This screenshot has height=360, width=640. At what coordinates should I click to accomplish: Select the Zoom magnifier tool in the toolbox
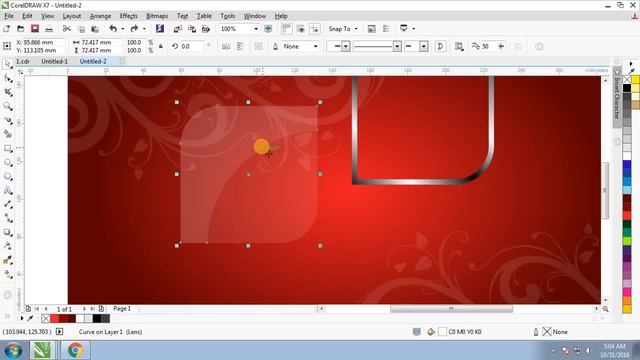point(7,106)
